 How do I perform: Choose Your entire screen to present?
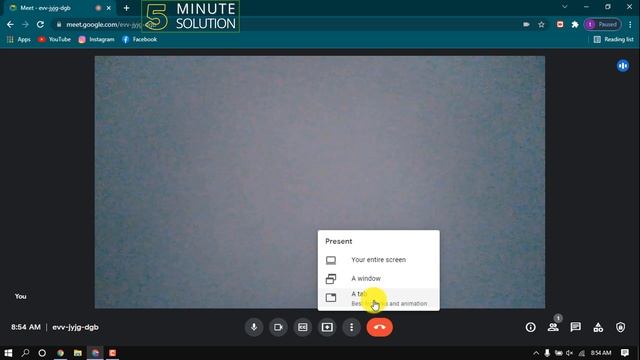pos(379,260)
